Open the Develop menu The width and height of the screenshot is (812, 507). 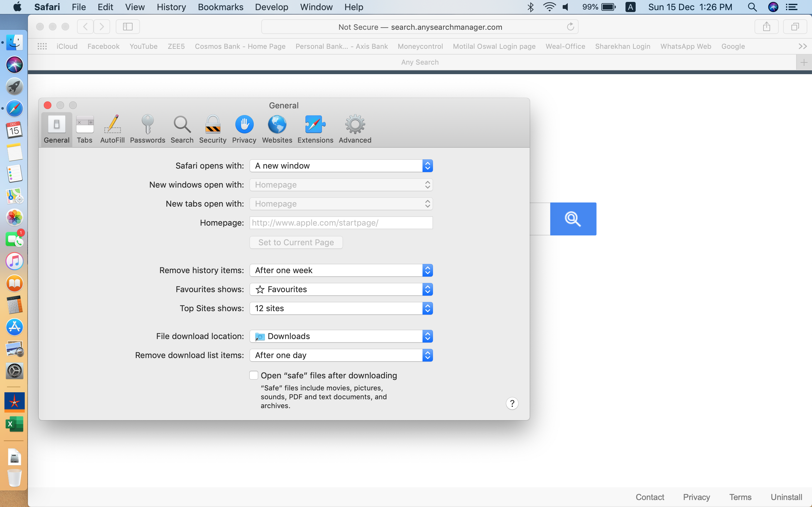pyautogui.click(x=271, y=7)
